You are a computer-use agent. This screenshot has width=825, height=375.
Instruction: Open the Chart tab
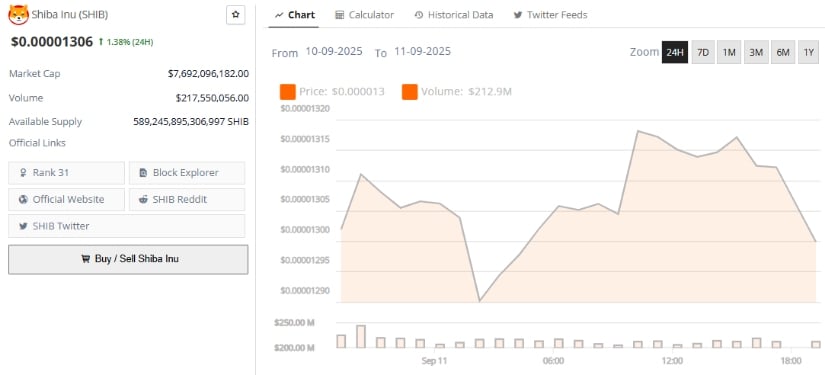point(295,15)
